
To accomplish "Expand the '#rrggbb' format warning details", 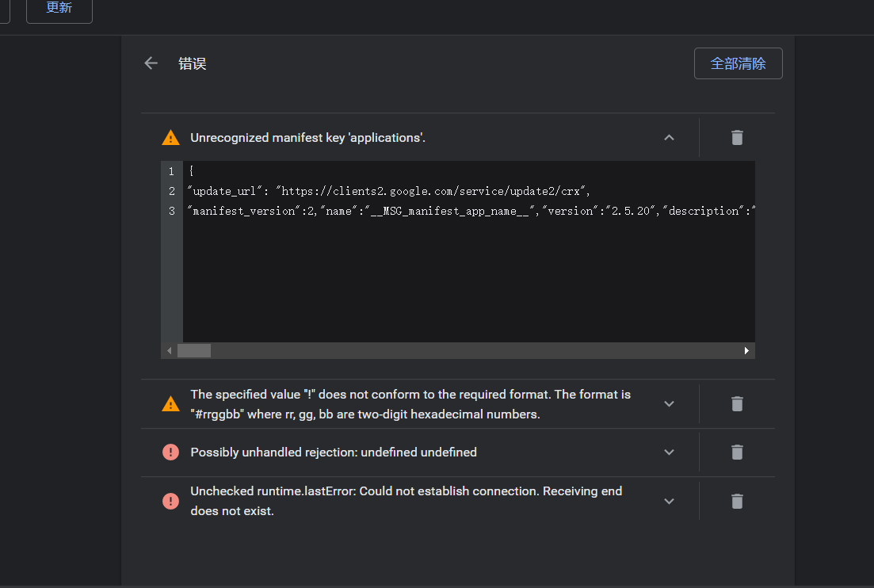I will (669, 404).
